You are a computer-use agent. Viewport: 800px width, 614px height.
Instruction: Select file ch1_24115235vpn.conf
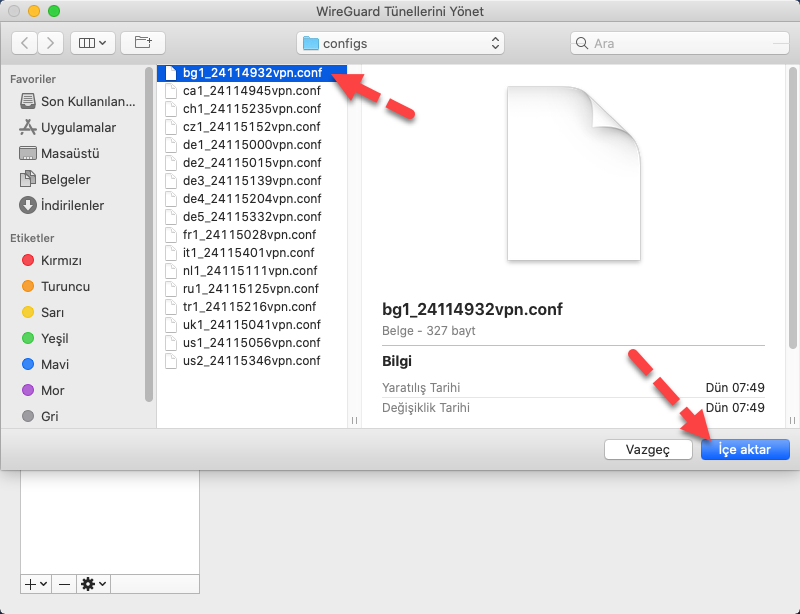coord(252,109)
